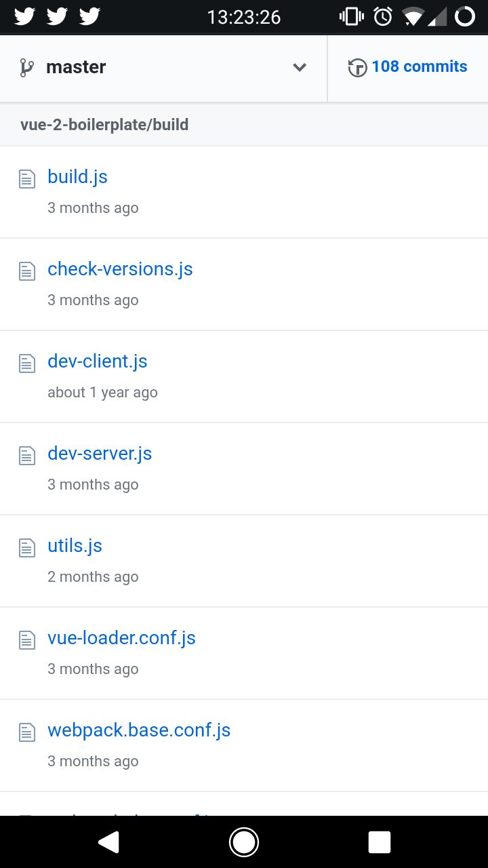Expand the branch selector chevron arrow
This screenshot has width=488, height=868.
click(300, 68)
